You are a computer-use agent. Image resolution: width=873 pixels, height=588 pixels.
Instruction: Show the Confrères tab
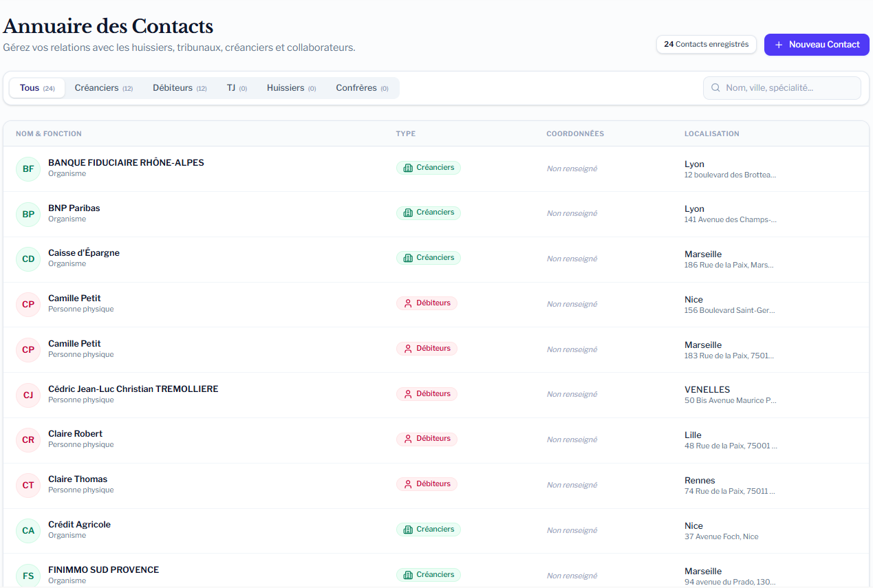coord(362,88)
